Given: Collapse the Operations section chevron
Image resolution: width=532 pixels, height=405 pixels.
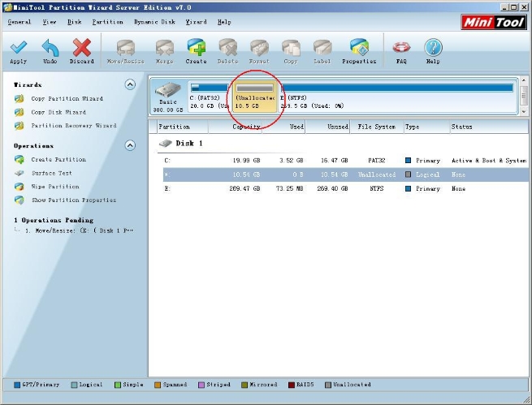Looking at the screenshot, I should pos(130,145).
